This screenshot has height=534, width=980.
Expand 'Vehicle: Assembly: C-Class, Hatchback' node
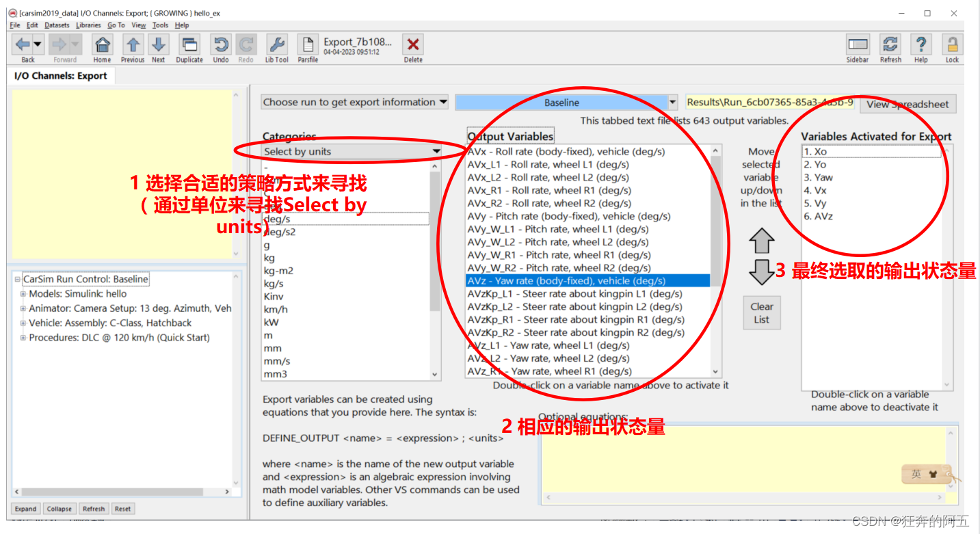click(23, 323)
